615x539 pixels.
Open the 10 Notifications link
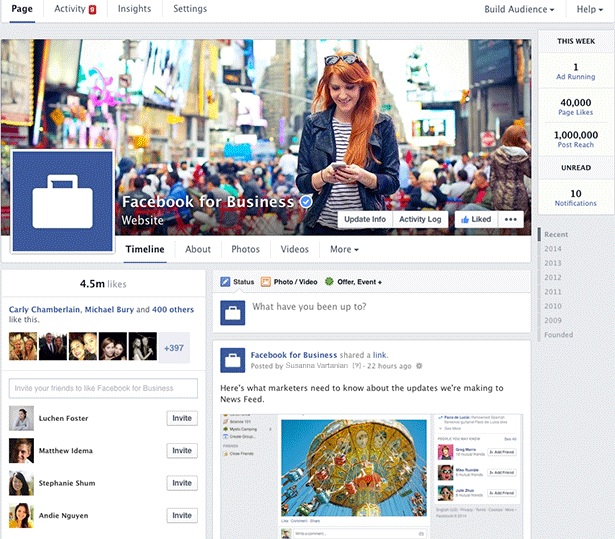pyautogui.click(x=576, y=203)
